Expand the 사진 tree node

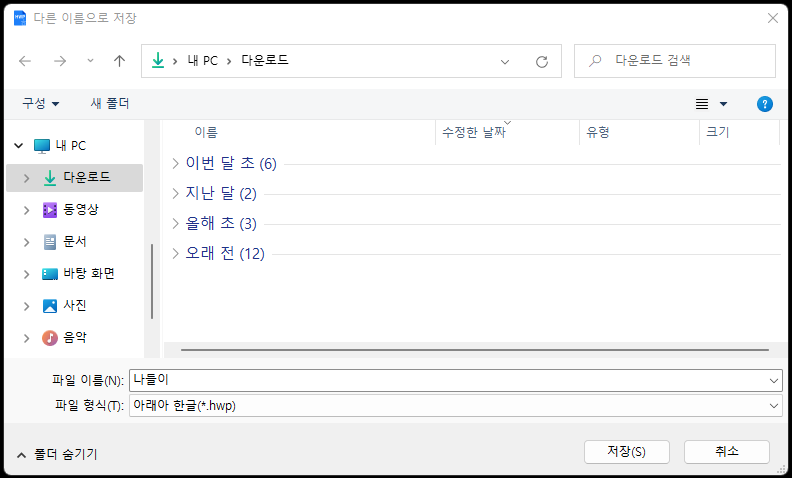click(27, 306)
